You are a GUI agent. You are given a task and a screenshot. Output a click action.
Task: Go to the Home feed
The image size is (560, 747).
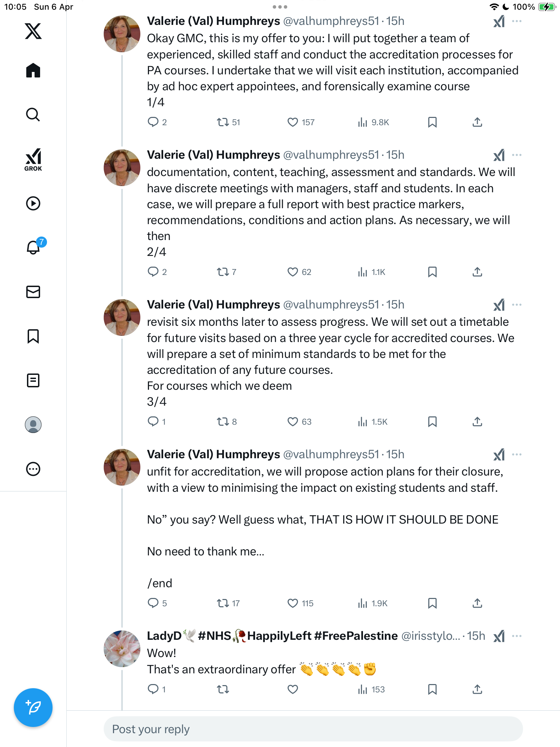pyautogui.click(x=33, y=70)
